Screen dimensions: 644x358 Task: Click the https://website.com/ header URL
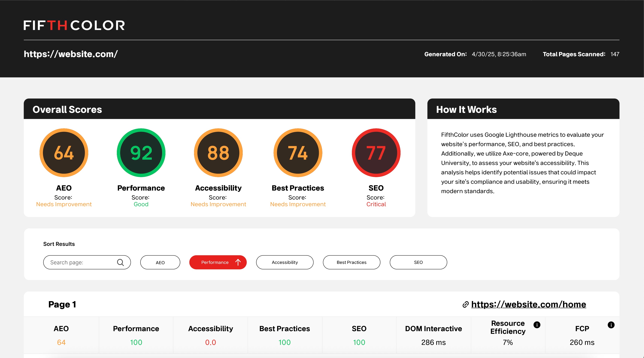(x=71, y=54)
